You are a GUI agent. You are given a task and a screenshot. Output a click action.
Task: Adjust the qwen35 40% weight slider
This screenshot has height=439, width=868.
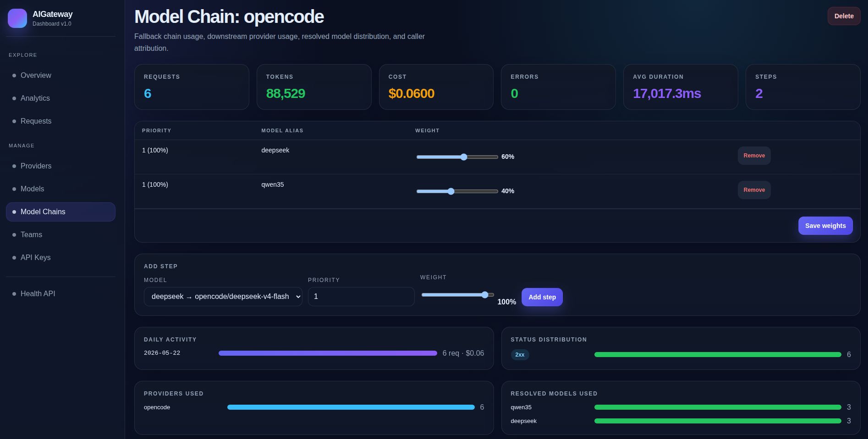pyautogui.click(x=457, y=191)
